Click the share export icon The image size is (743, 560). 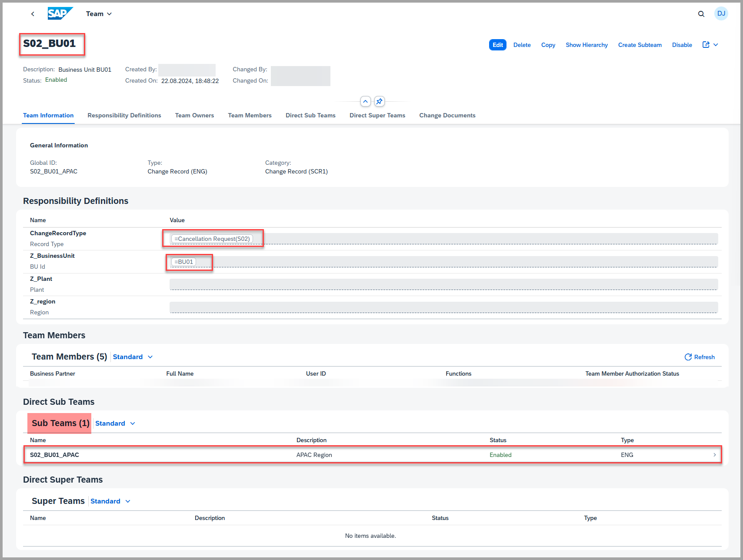pyautogui.click(x=706, y=45)
